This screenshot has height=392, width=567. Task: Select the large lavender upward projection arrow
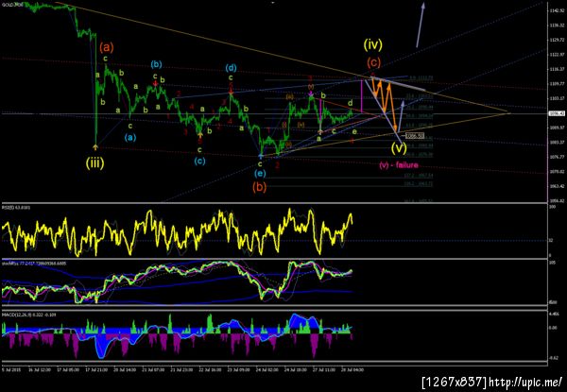tap(421, 25)
